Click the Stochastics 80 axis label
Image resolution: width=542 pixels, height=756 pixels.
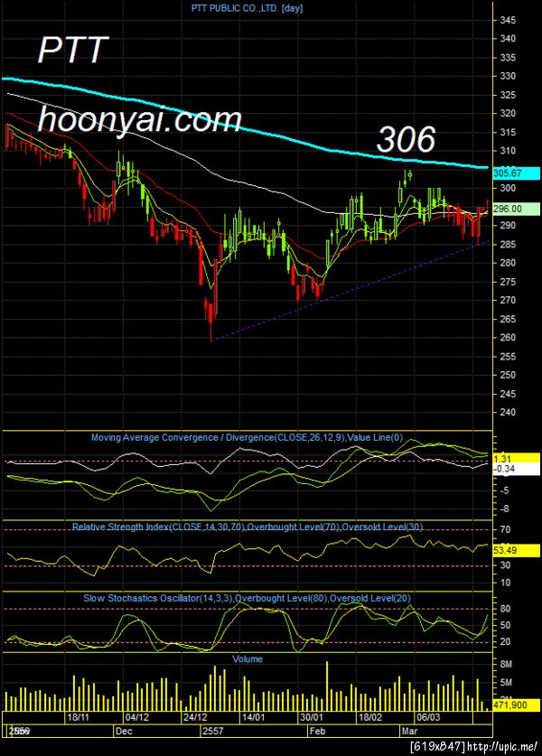pos(505,609)
